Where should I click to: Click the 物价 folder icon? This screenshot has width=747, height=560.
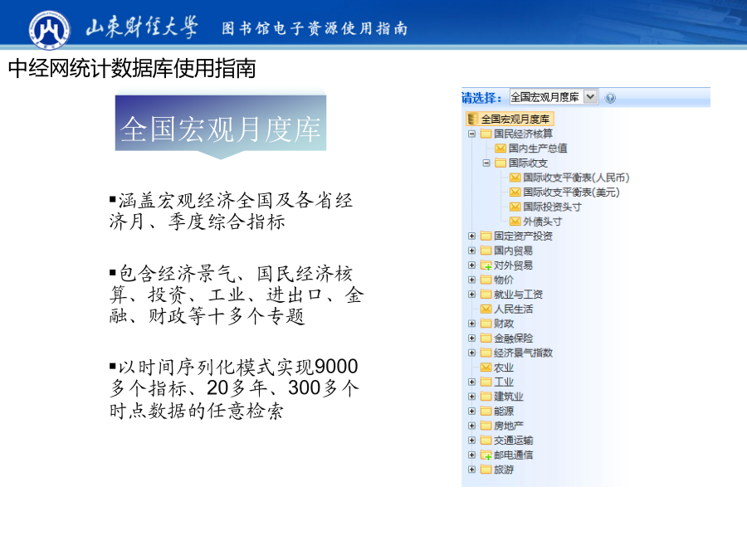coord(486,280)
